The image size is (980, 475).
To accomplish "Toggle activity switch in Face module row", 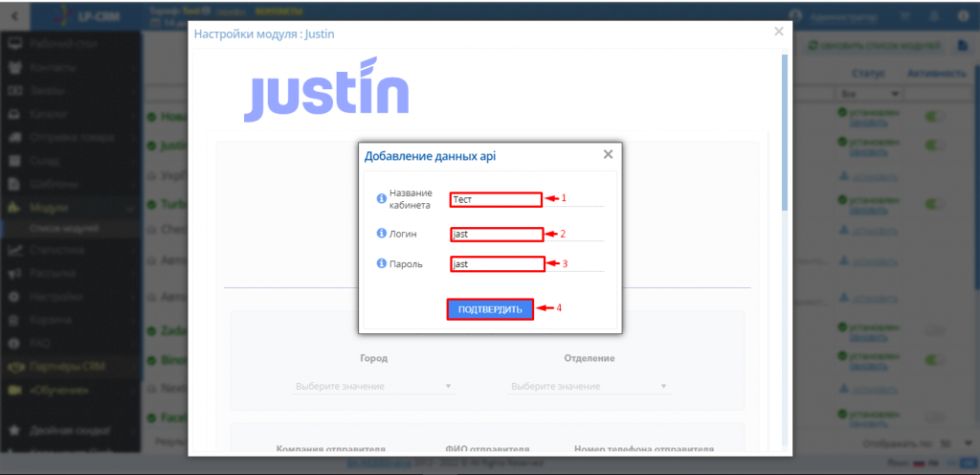I will click(936, 417).
